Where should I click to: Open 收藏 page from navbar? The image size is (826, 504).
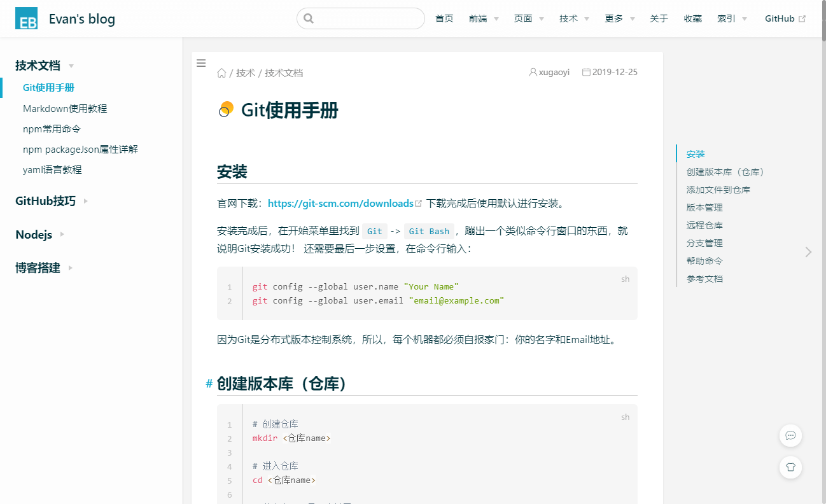pos(692,18)
